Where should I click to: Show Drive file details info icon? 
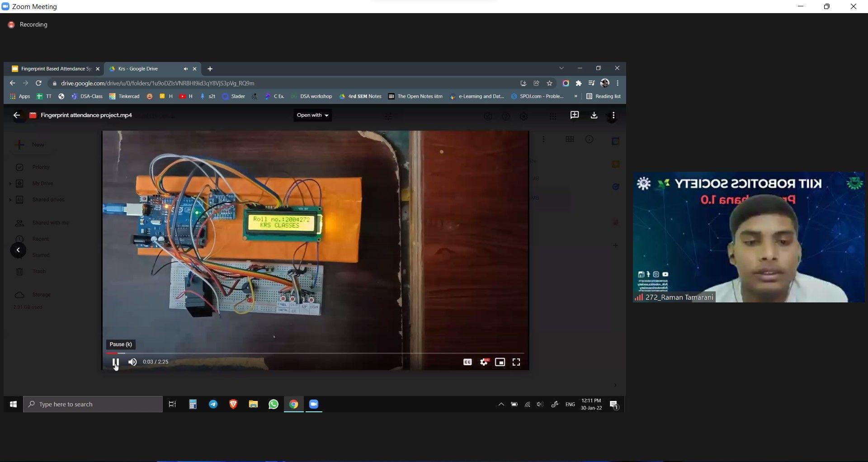(589, 139)
